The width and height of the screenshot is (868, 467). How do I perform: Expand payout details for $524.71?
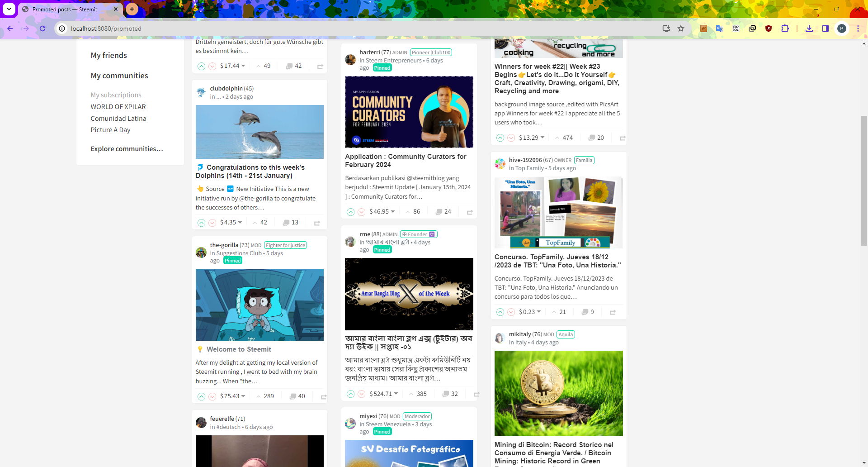point(383,394)
